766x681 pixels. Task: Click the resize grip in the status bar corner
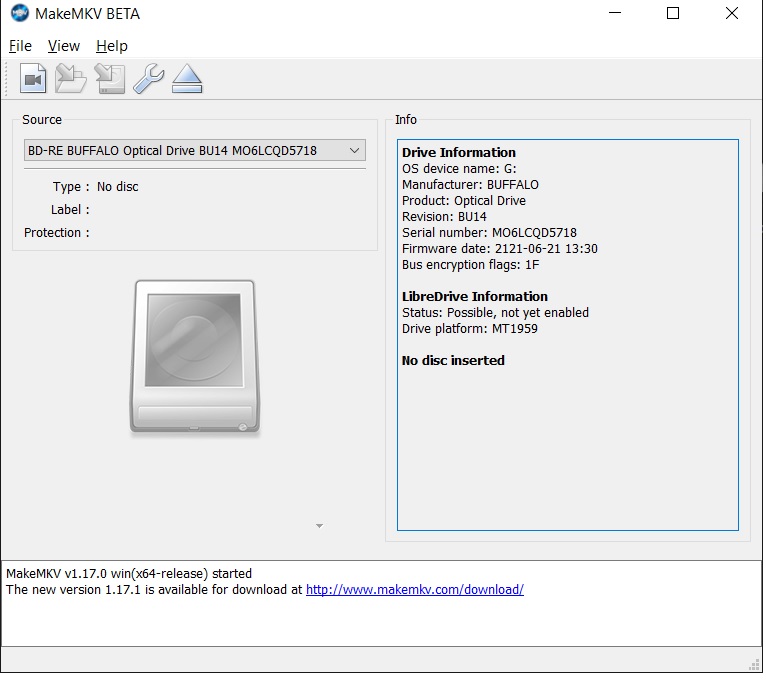pyautogui.click(x=755, y=665)
